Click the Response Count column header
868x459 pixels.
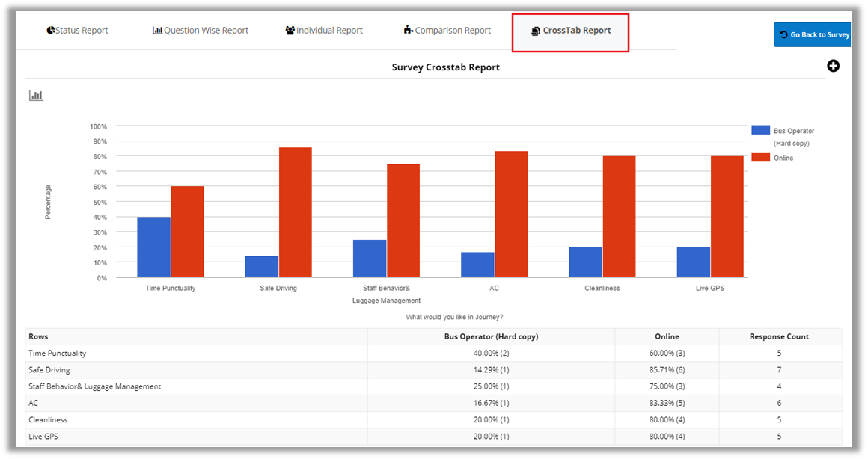pyautogui.click(x=780, y=336)
